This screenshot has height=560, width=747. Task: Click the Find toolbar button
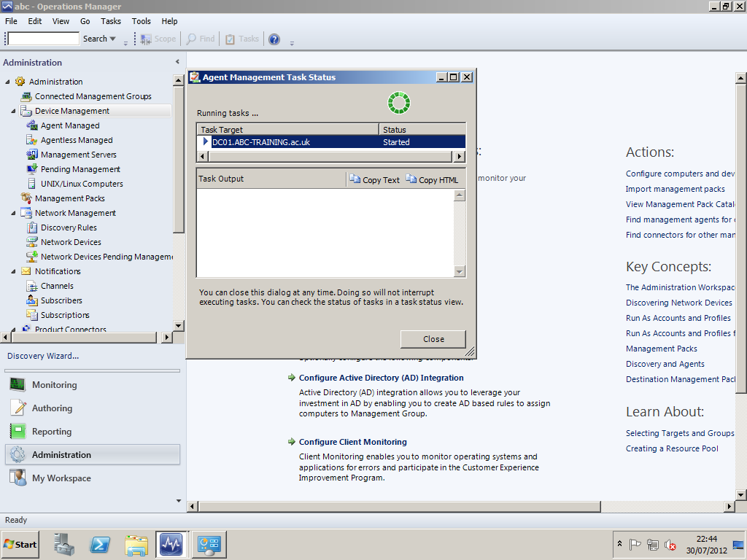[201, 39]
